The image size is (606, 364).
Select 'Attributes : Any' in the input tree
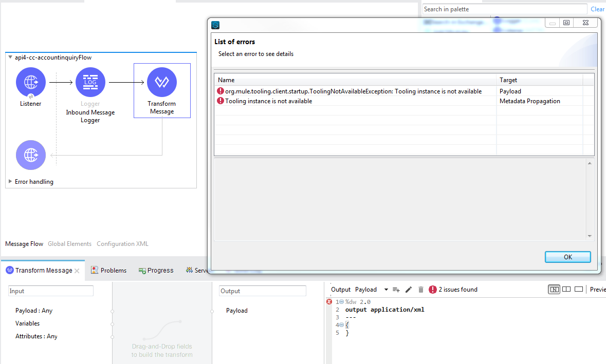click(36, 336)
